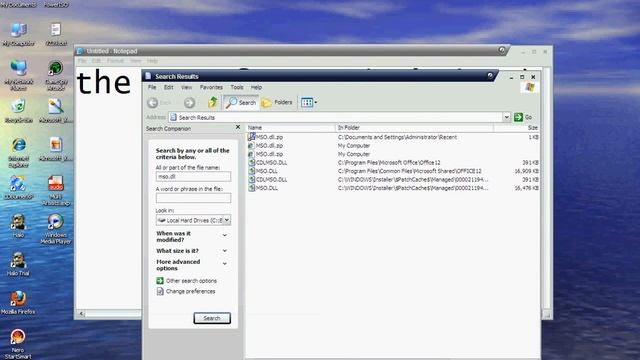Screen dimensions: 640x360
Task: Open the Halo desktop shortcut
Action: tap(18, 225)
